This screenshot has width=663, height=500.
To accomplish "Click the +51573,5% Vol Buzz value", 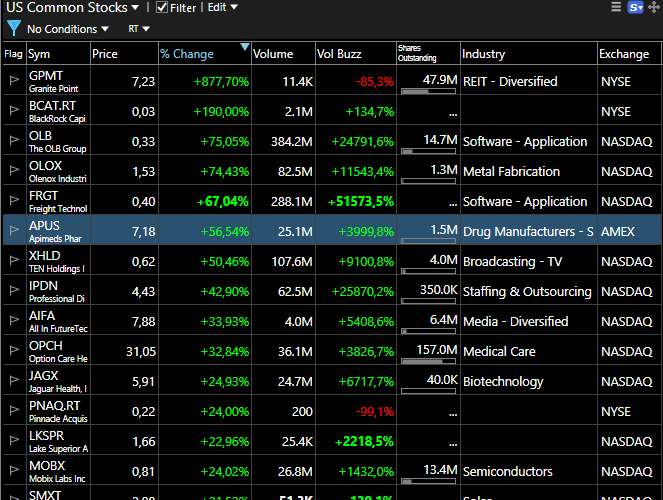I will click(361, 201).
